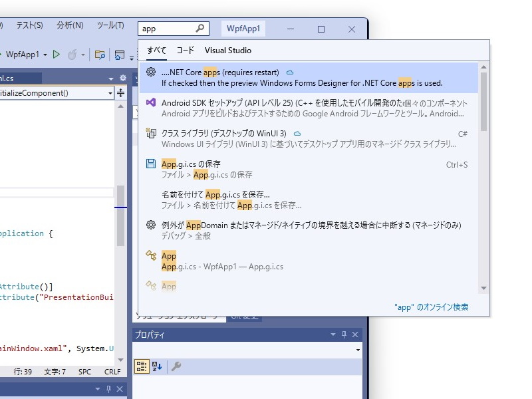Image resolution: width=532 pixels, height=399 pixels.
Task: Switch to the Git 変更 tab
Action: click(246, 318)
